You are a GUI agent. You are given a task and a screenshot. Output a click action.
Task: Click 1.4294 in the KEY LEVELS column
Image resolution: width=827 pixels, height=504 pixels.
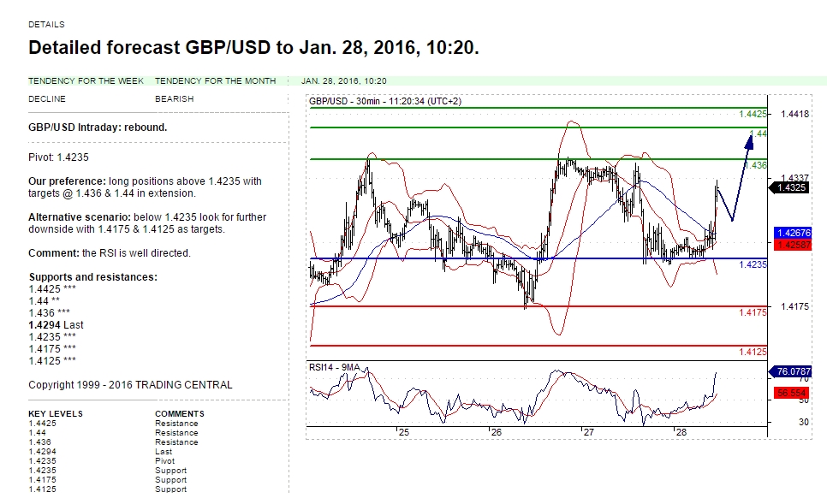click(x=42, y=452)
